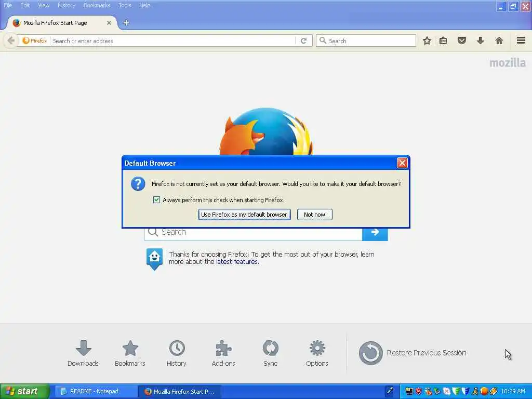Click Mozilla Firefox Start Page taskbar button
The height and width of the screenshot is (399, 532).
180,391
